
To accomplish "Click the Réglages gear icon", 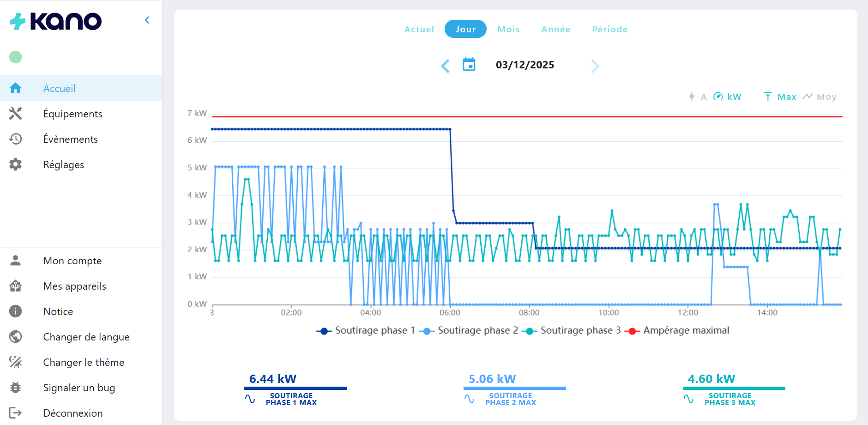I will [16, 164].
